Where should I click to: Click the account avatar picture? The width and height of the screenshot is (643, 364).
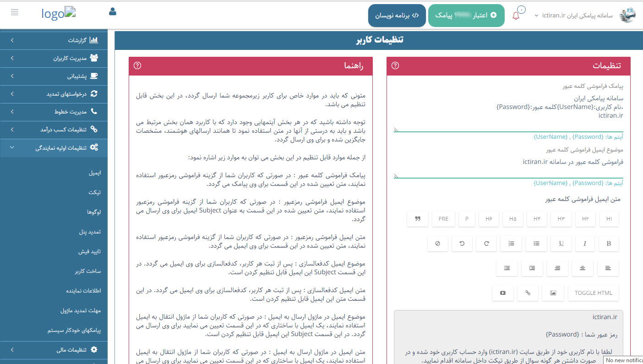627,15
